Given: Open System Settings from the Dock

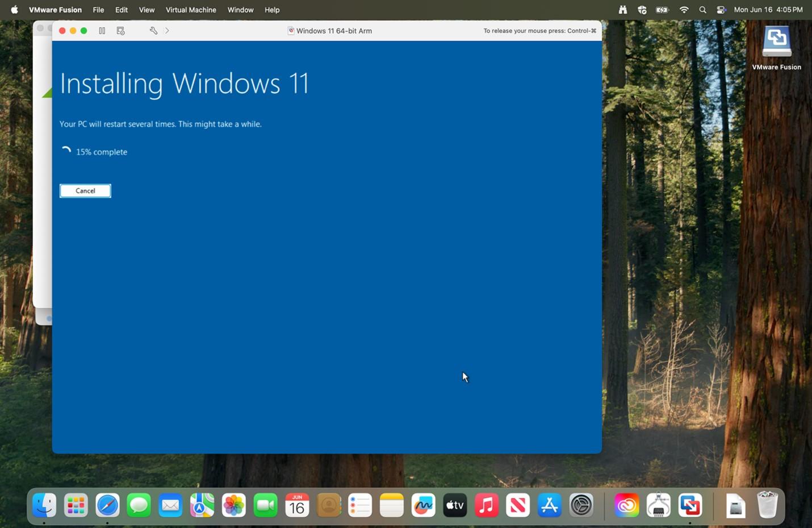Looking at the screenshot, I should (581, 505).
